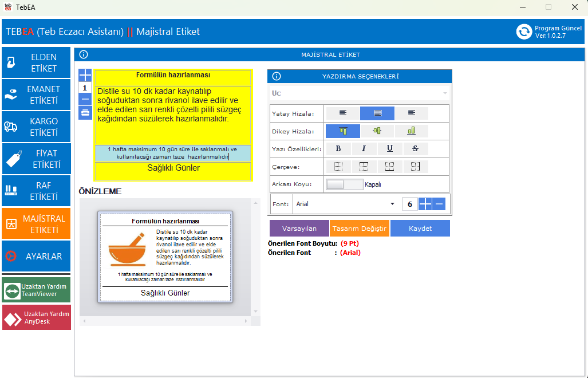Increase font size with plus stepper
This screenshot has width=588, height=378.
[425, 204]
